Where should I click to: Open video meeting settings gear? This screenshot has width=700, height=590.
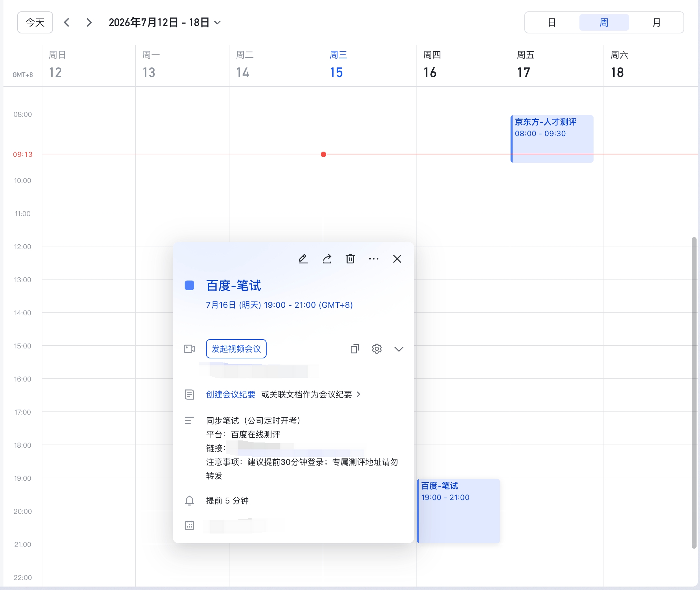pyautogui.click(x=377, y=349)
